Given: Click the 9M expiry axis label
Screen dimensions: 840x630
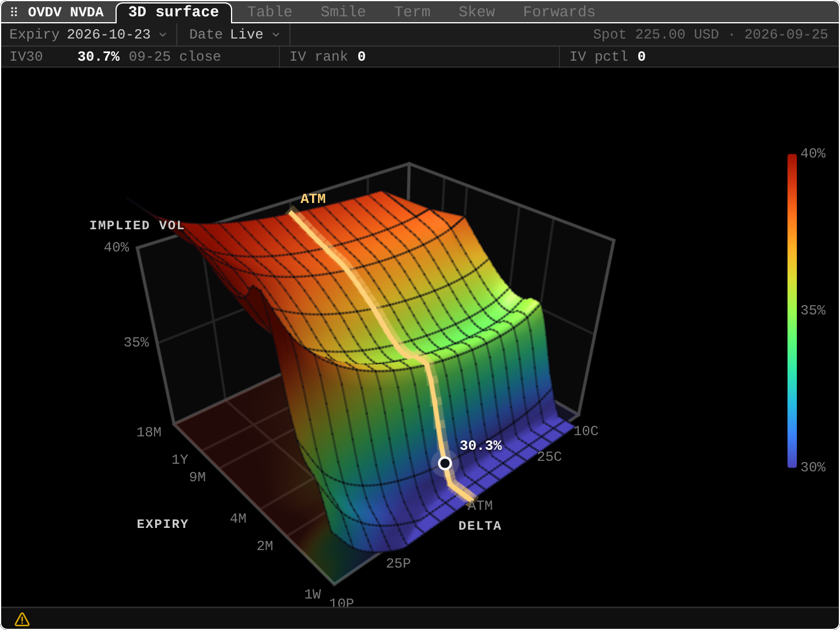Looking at the screenshot, I should pos(197,477).
